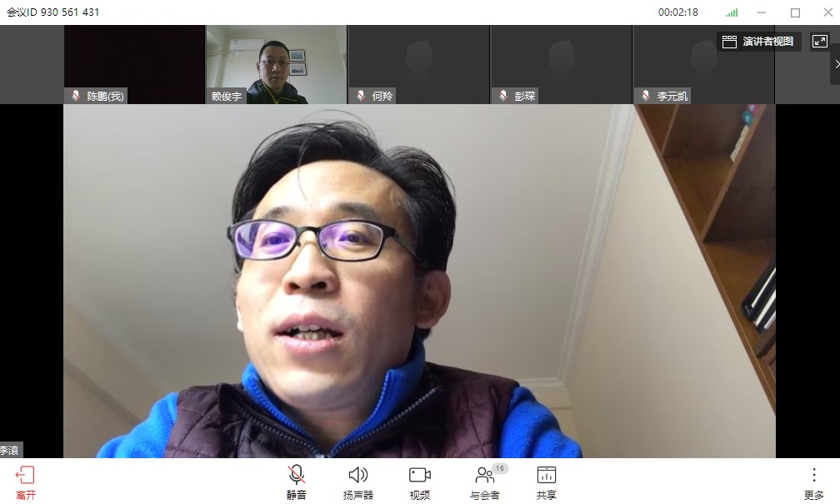The height and width of the screenshot is (504, 840).
Task: Click the meeting timer 00:02:18
Action: click(x=678, y=12)
